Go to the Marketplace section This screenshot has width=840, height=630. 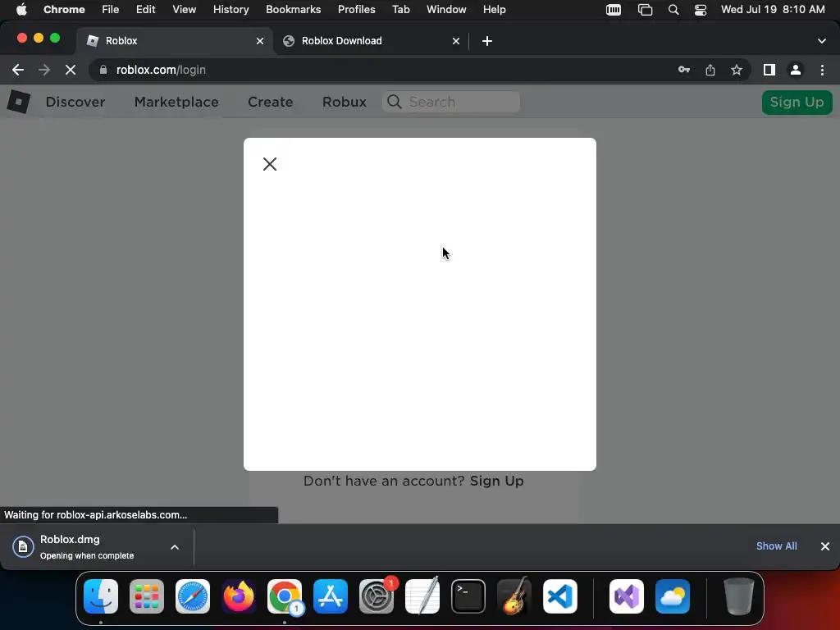click(176, 102)
